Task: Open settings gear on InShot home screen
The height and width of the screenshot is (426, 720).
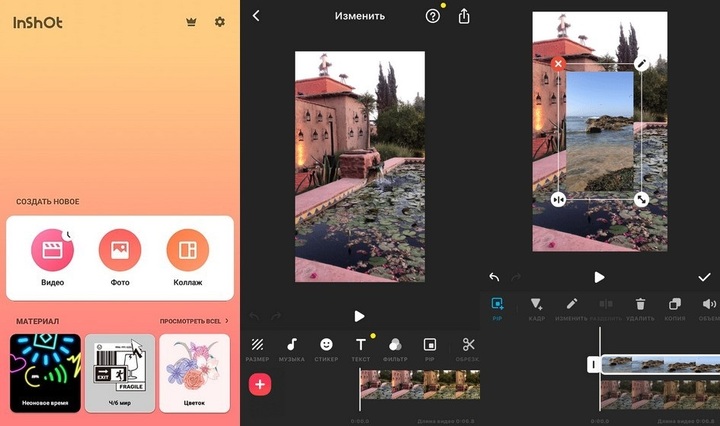Action: coord(220,22)
